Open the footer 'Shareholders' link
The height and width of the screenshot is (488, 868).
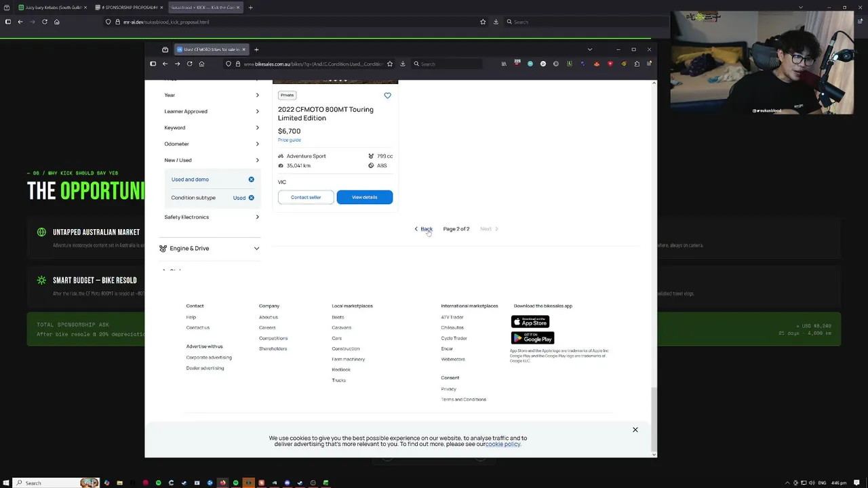[x=273, y=349]
